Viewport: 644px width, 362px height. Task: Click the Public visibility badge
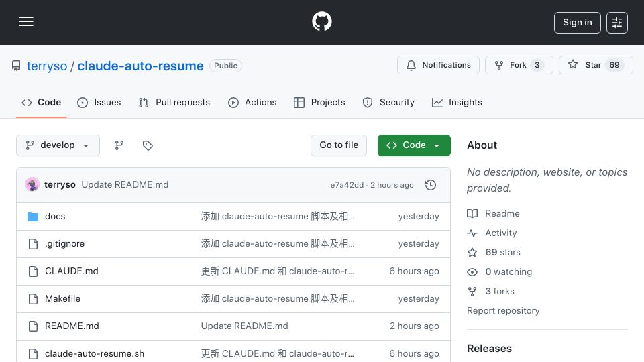225,66
